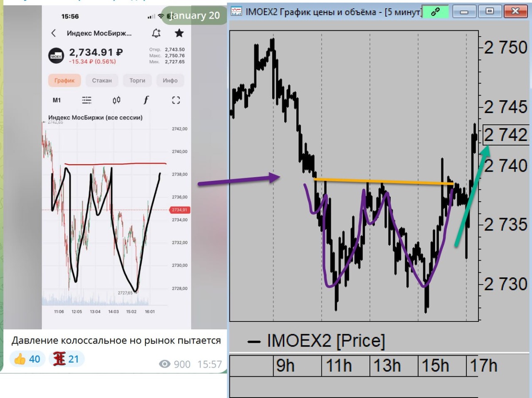Click the red emoji reaction with 21

pyautogui.click(x=66, y=359)
